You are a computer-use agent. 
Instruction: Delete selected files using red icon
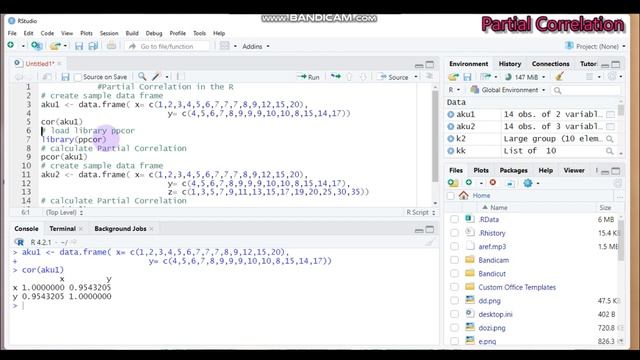tap(493, 182)
